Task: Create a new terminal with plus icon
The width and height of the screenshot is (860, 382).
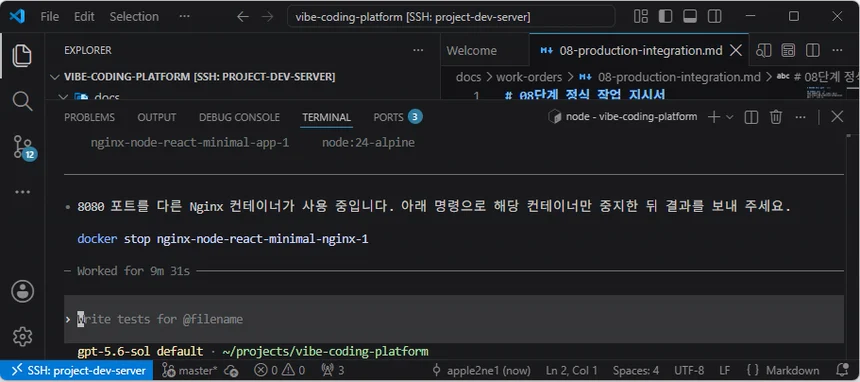Action: 714,117
